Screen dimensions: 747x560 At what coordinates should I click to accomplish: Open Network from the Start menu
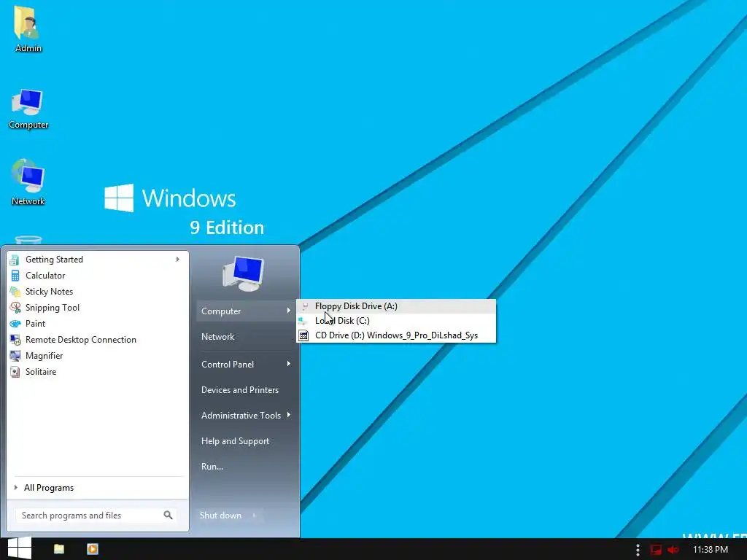(x=217, y=337)
